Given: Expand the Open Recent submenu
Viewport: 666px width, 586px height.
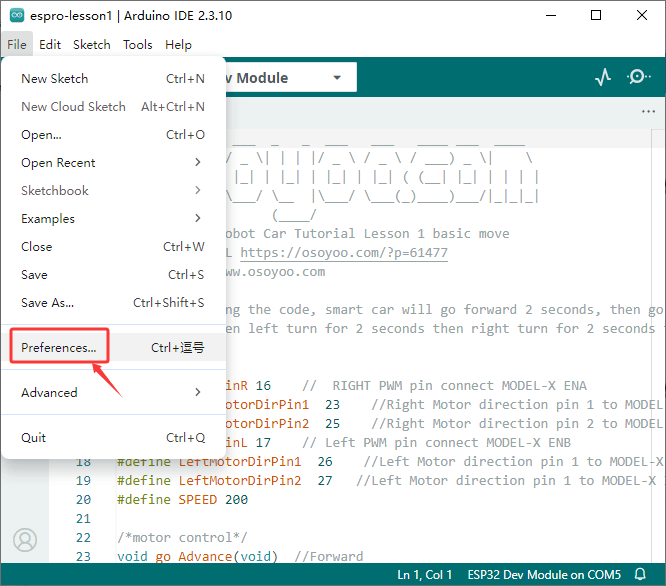Looking at the screenshot, I should [x=113, y=163].
